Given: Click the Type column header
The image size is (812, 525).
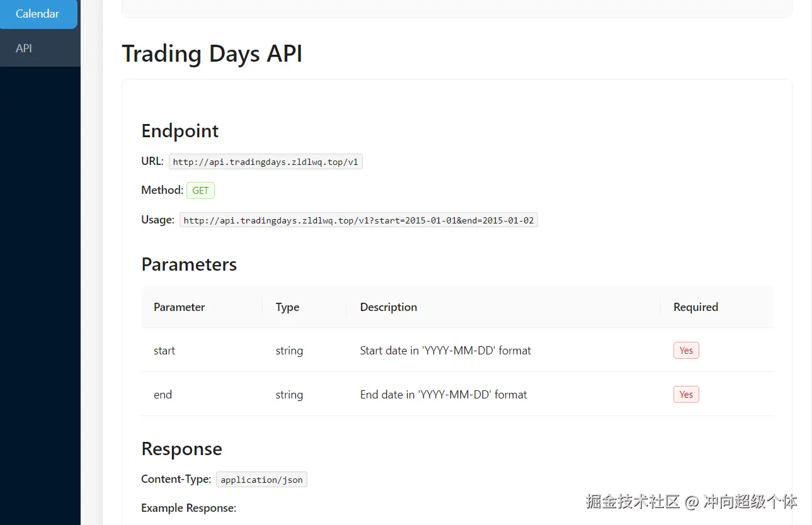Looking at the screenshot, I should pyautogui.click(x=287, y=307).
